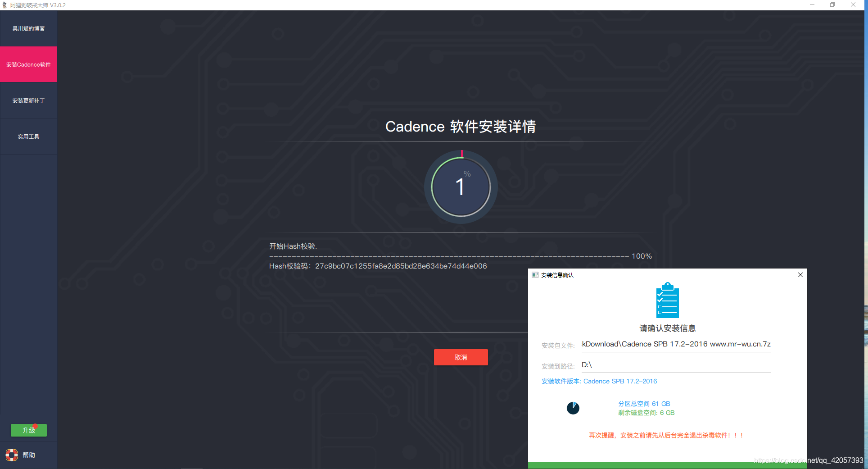Click the 100% hash progress value
868x469 pixels.
coord(642,256)
